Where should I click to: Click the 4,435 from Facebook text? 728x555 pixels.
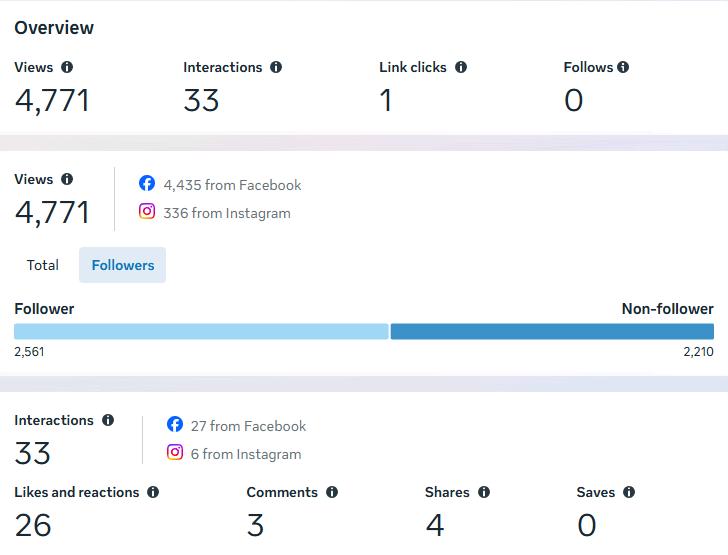[232, 185]
